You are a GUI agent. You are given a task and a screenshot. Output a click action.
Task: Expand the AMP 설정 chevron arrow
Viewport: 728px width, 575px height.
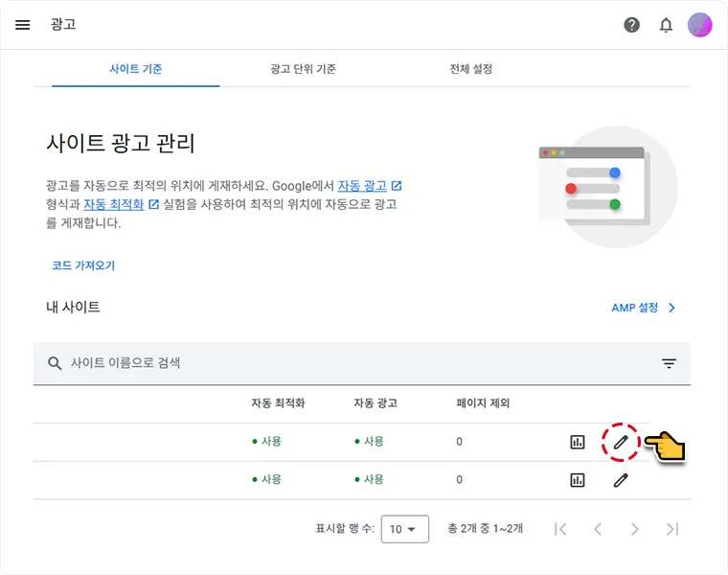tap(671, 308)
